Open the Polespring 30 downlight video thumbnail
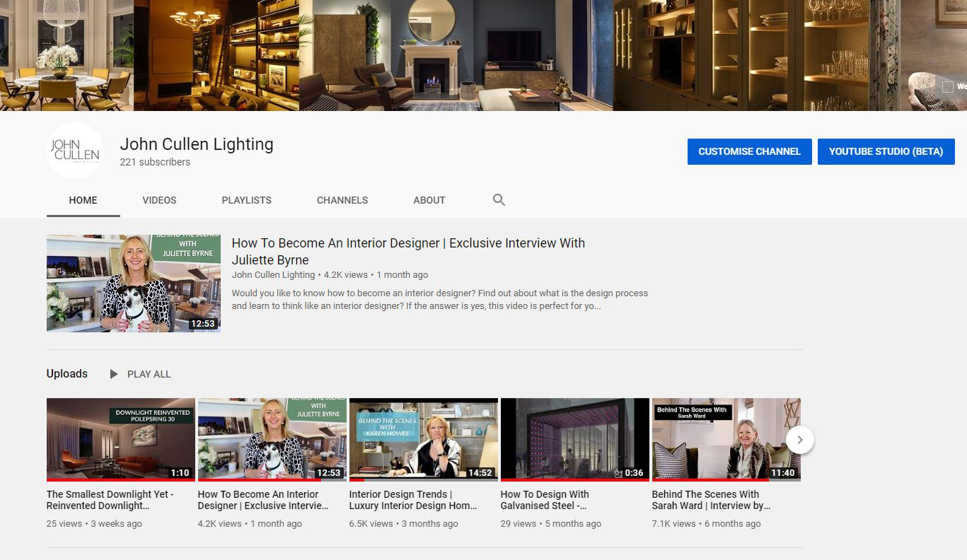The height and width of the screenshot is (560, 967). pos(121,440)
